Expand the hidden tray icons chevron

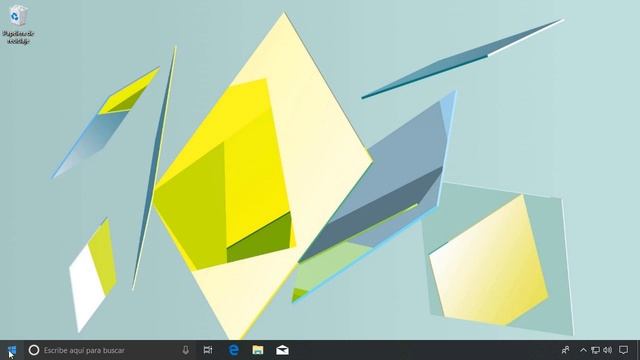583,350
